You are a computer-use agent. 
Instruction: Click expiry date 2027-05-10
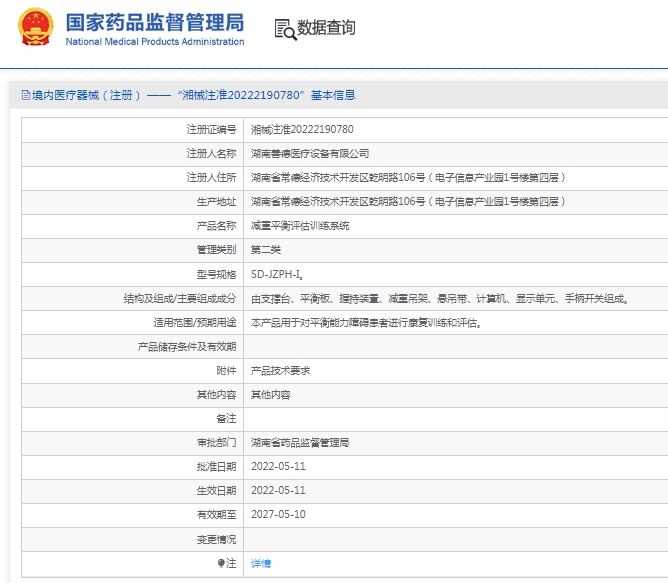coord(278,514)
